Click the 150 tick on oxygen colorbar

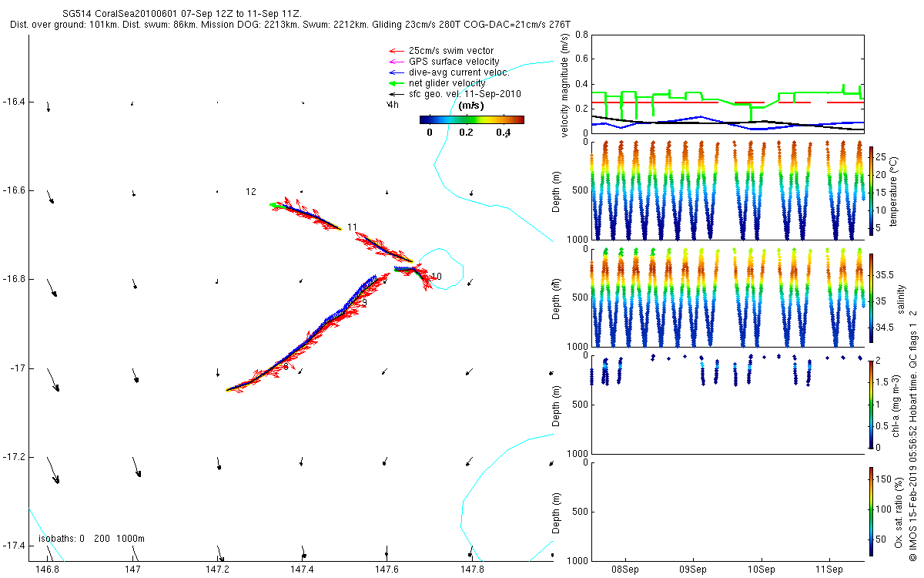884,480
